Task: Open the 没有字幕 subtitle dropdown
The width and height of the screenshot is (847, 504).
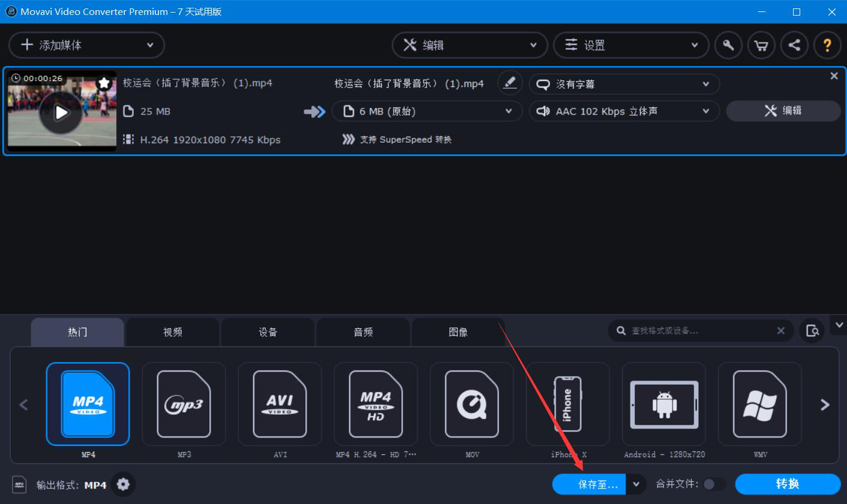Action: tap(624, 84)
